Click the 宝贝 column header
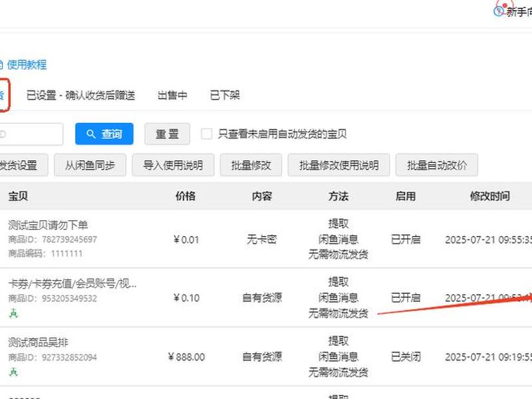This screenshot has width=532, height=399. pyautogui.click(x=18, y=196)
